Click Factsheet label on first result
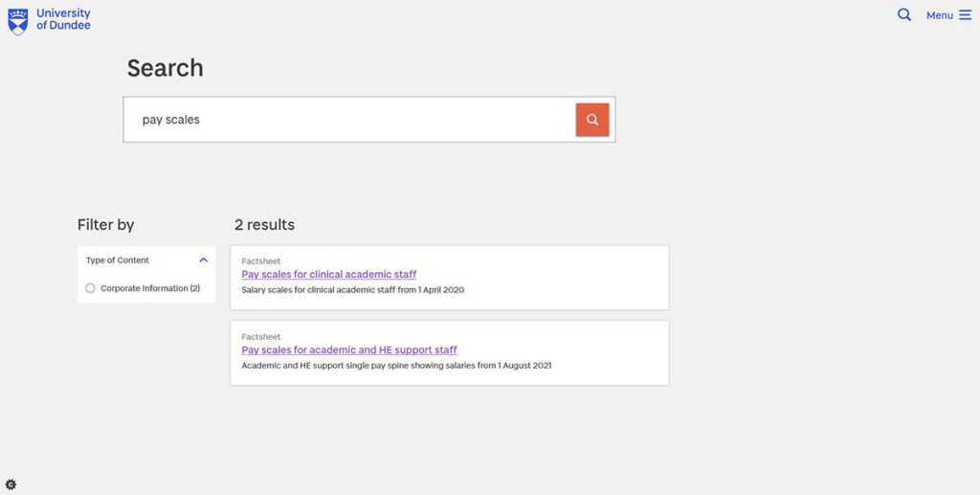The width and height of the screenshot is (980, 495). click(260, 261)
